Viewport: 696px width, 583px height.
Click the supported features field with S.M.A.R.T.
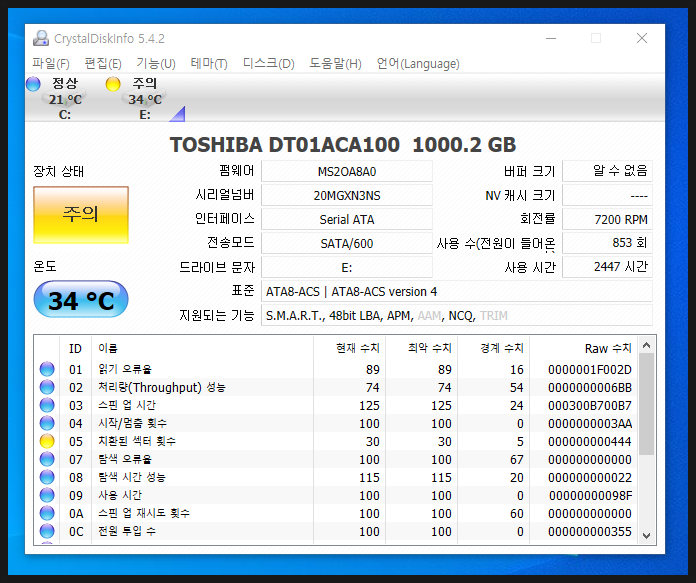tap(457, 315)
